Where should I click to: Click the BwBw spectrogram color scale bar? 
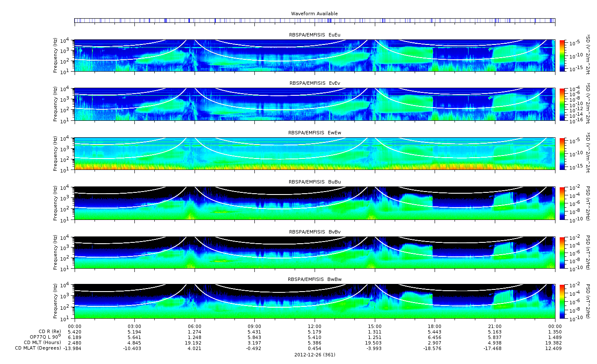tap(562, 302)
